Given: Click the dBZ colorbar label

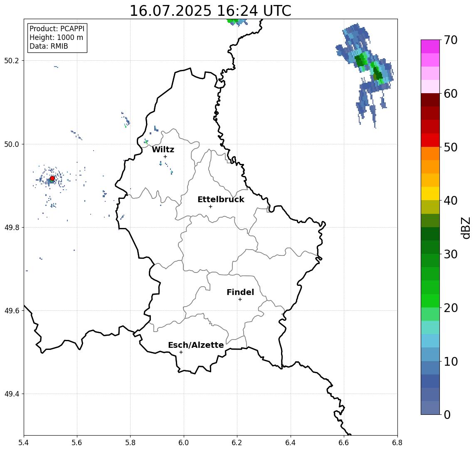Looking at the screenshot, I should pos(465,228).
